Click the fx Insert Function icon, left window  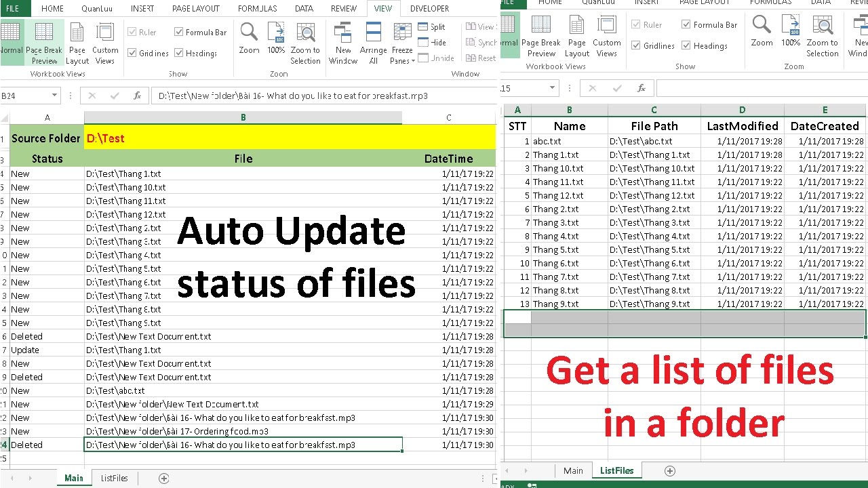click(x=137, y=96)
